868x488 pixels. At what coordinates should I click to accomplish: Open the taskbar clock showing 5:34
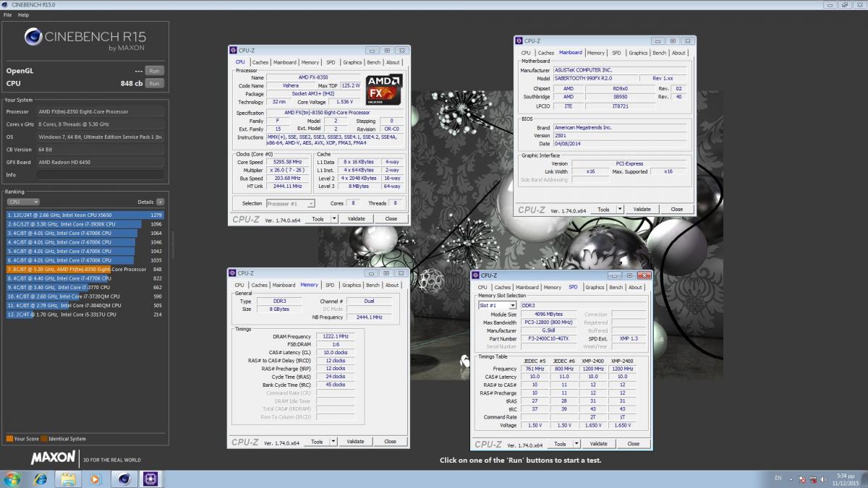pyautogui.click(x=844, y=479)
